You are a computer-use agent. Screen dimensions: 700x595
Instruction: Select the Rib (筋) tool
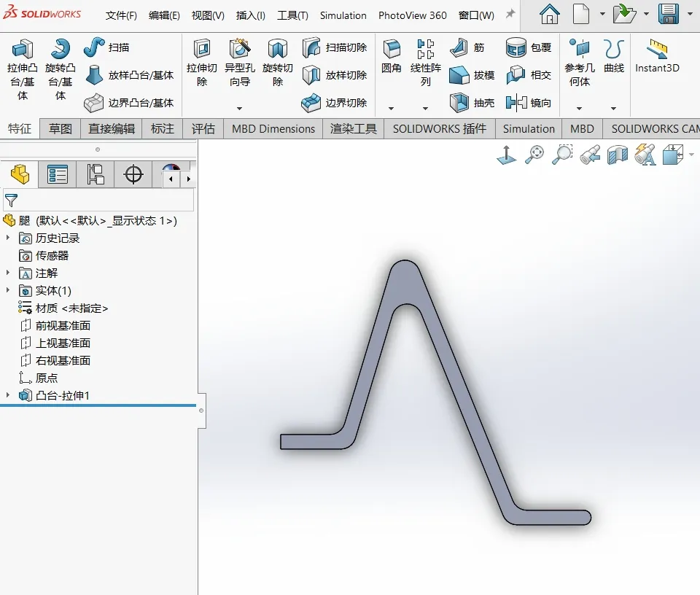click(x=467, y=47)
